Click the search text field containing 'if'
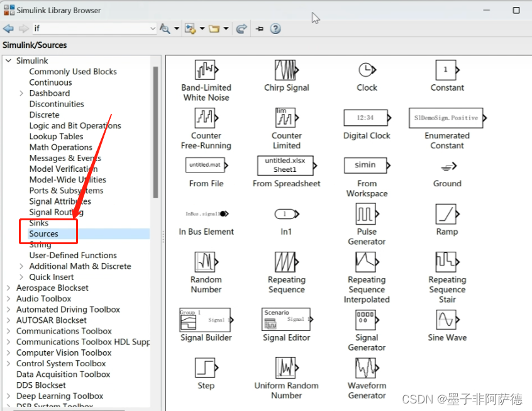 pos(91,28)
